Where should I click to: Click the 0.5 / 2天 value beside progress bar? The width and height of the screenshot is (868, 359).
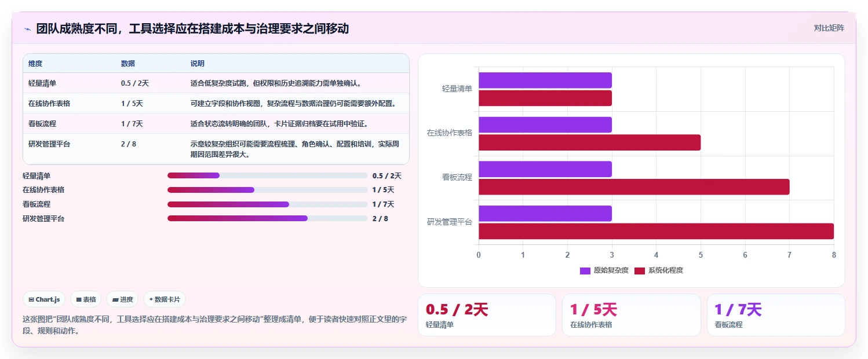tap(387, 175)
